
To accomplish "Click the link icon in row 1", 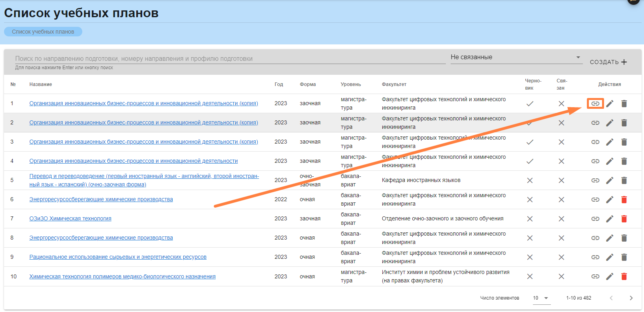I will [595, 104].
